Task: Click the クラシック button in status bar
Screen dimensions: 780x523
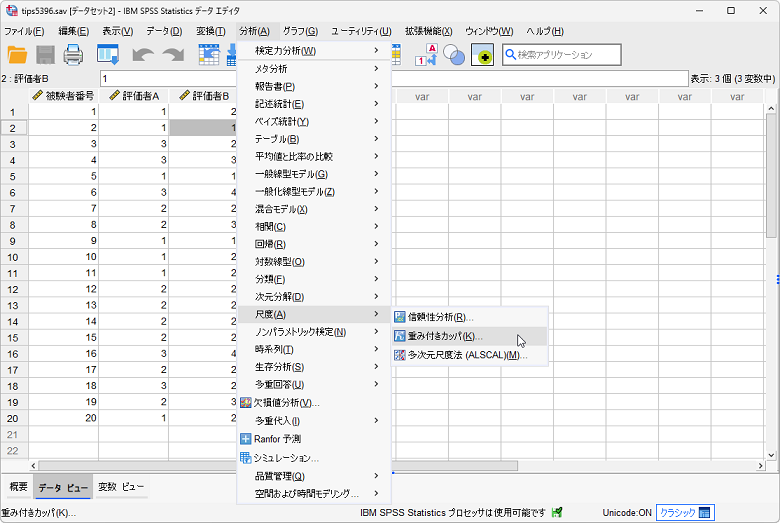Action: [x=684, y=513]
